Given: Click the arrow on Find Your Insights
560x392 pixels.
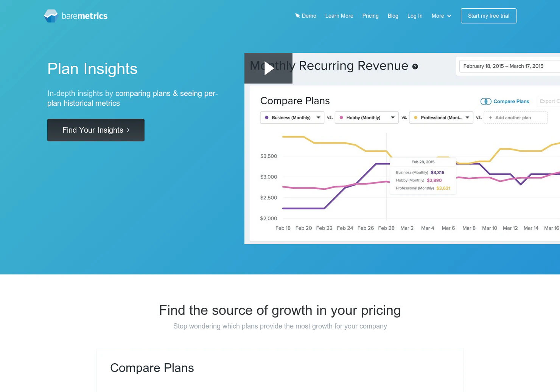Looking at the screenshot, I should tap(128, 130).
